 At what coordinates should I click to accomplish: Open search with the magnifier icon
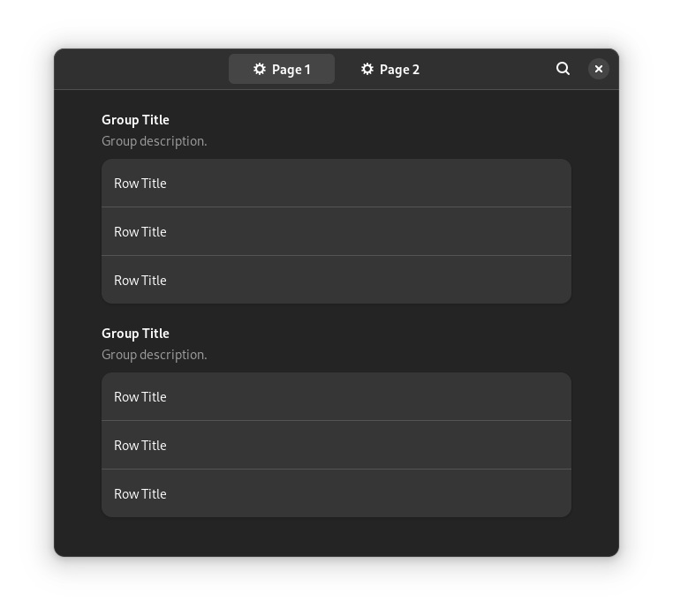563,69
